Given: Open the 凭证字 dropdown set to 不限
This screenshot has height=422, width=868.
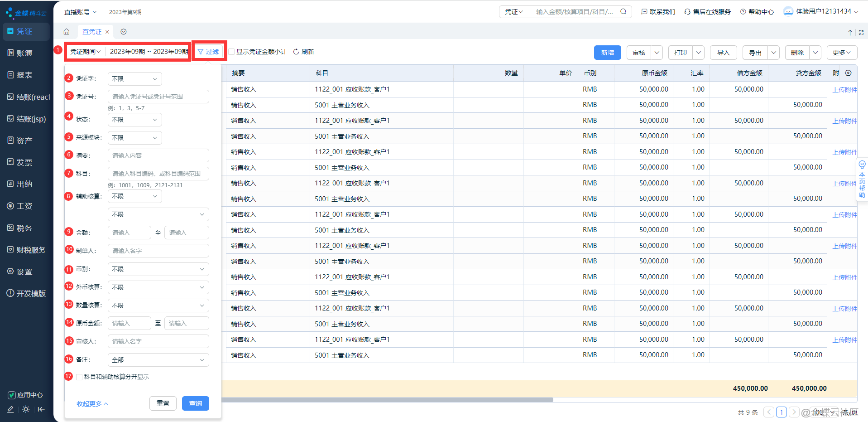Looking at the screenshot, I should [134, 78].
